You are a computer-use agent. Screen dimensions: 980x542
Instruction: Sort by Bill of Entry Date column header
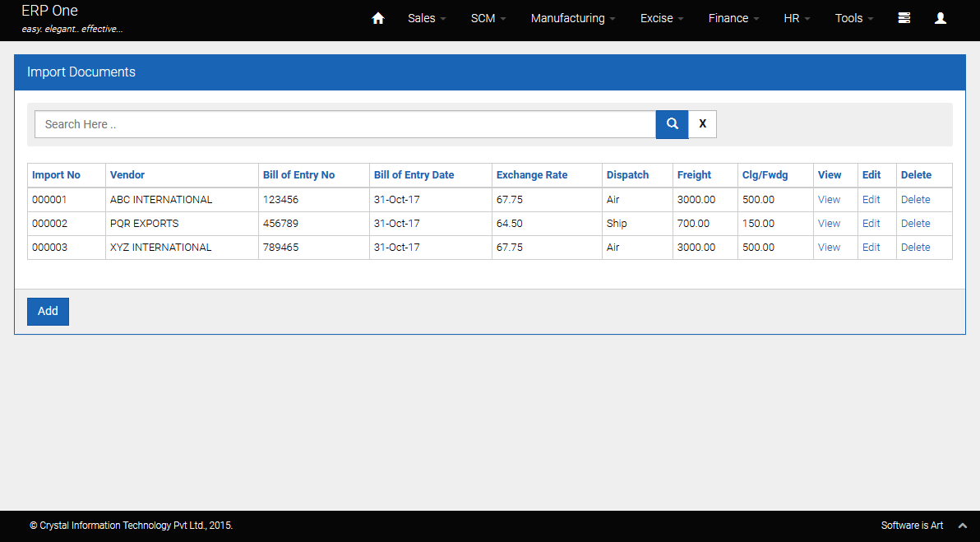tap(414, 175)
